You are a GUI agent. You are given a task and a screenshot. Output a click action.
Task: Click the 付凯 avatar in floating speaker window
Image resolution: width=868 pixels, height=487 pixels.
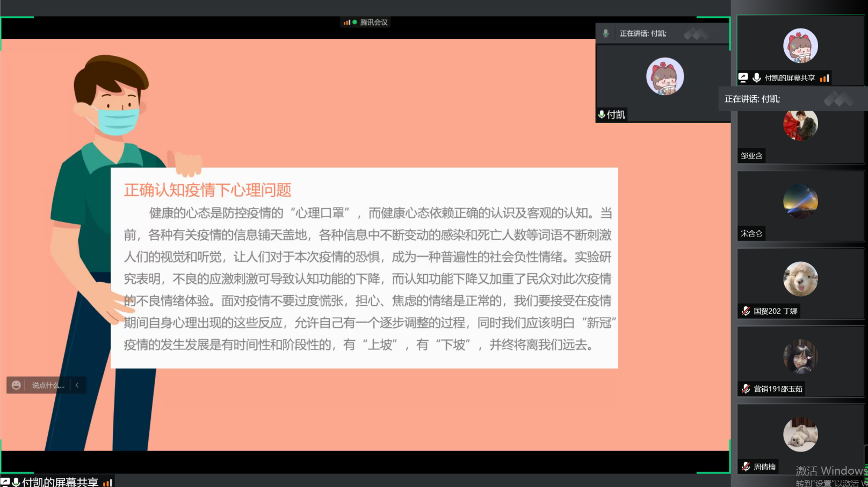tap(665, 76)
